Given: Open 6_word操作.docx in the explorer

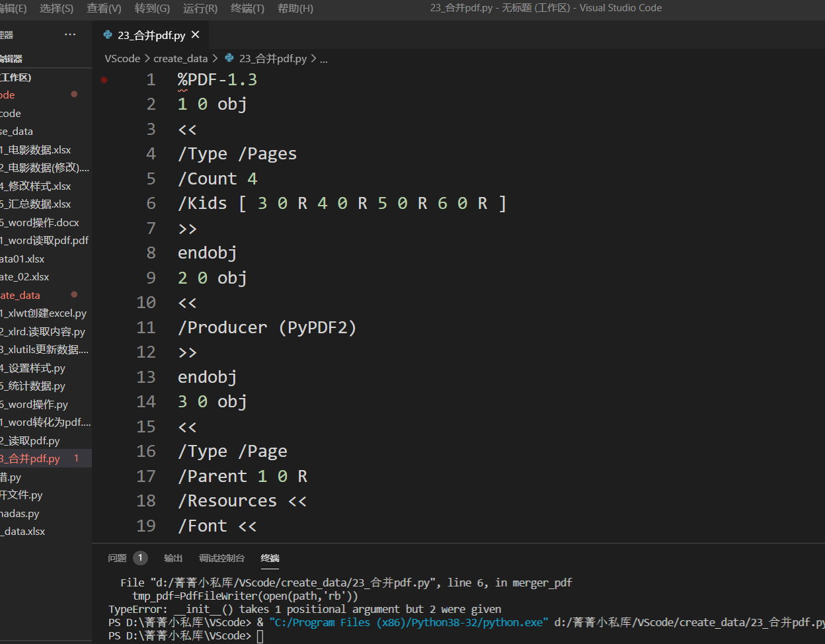Looking at the screenshot, I should [x=40, y=223].
